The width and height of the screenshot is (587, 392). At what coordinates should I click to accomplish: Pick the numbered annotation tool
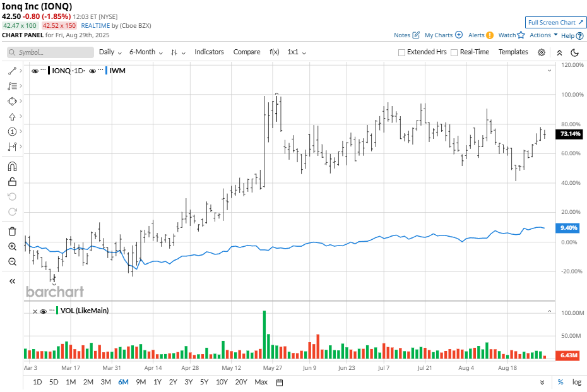[12, 131]
